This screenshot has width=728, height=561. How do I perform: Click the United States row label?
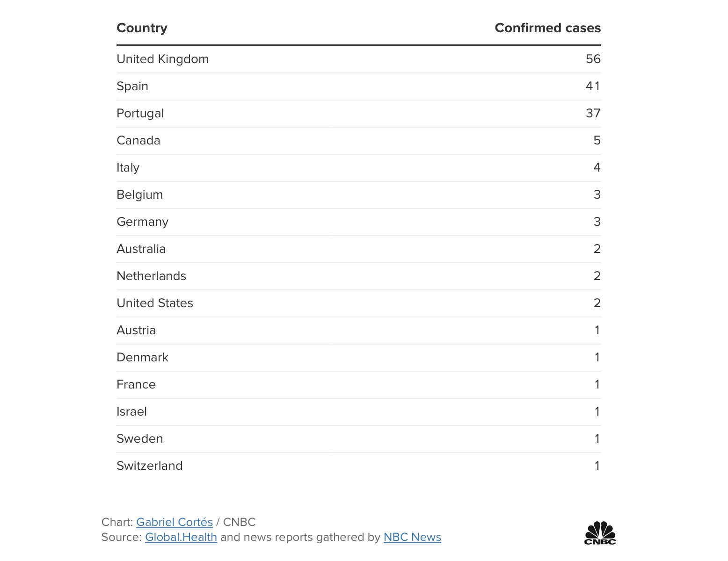pyautogui.click(x=154, y=303)
